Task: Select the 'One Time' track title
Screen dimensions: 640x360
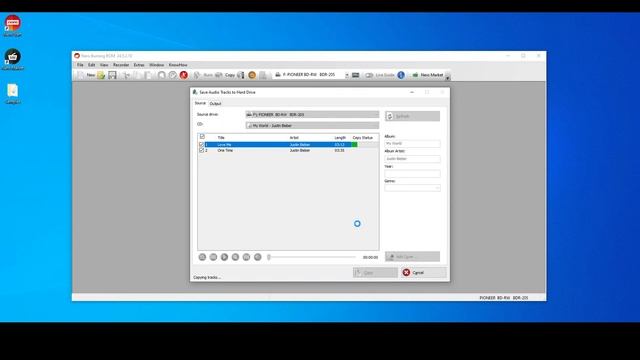Action: 225,150
